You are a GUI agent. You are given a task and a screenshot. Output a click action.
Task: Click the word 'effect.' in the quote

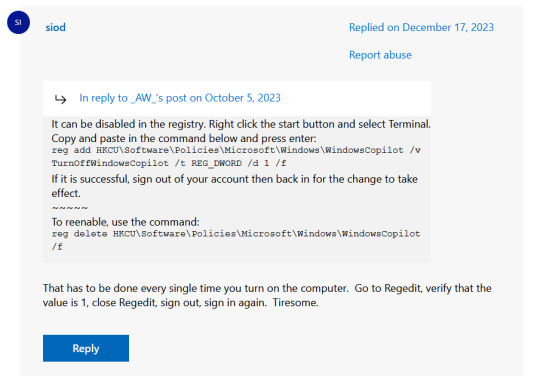(66, 194)
